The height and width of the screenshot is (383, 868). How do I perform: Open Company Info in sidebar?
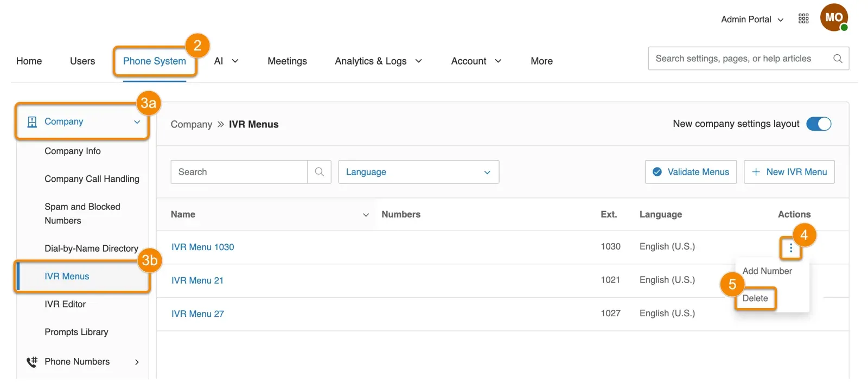73,151
